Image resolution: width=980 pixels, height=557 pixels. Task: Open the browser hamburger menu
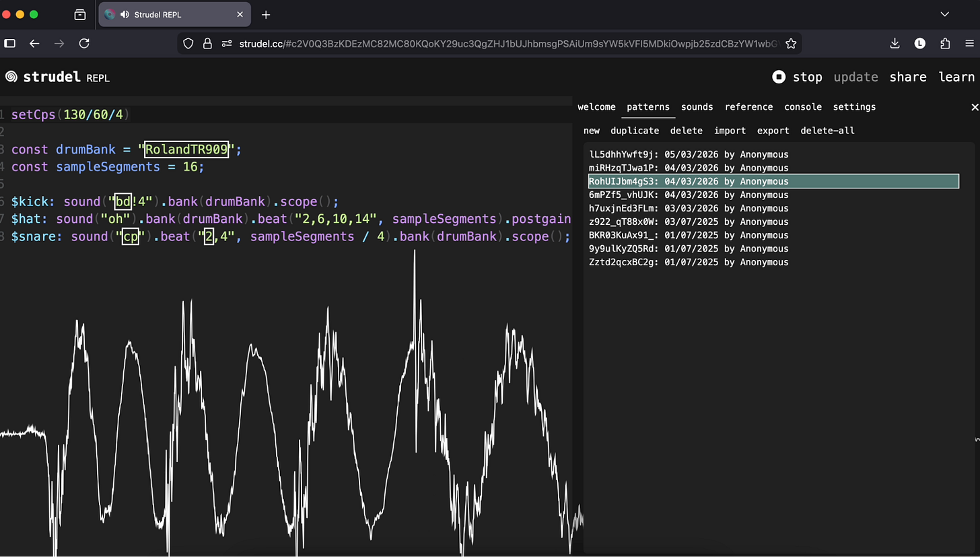pyautogui.click(x=970, y=43)
